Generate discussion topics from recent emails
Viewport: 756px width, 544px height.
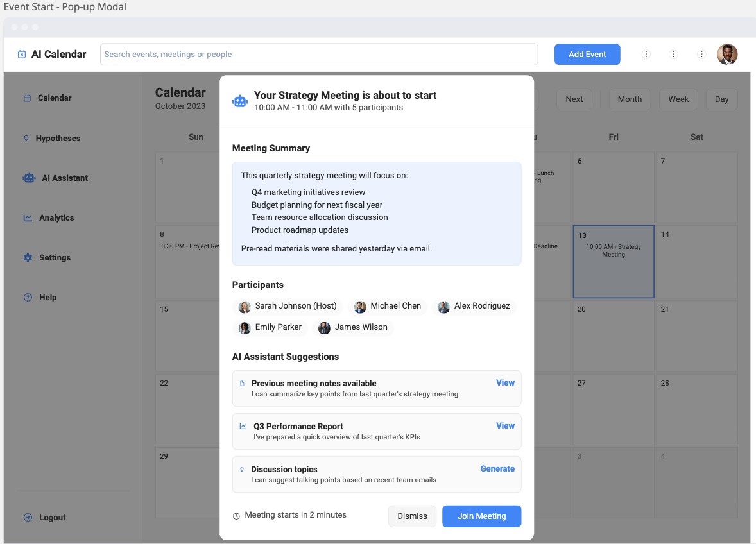[497, 468]
